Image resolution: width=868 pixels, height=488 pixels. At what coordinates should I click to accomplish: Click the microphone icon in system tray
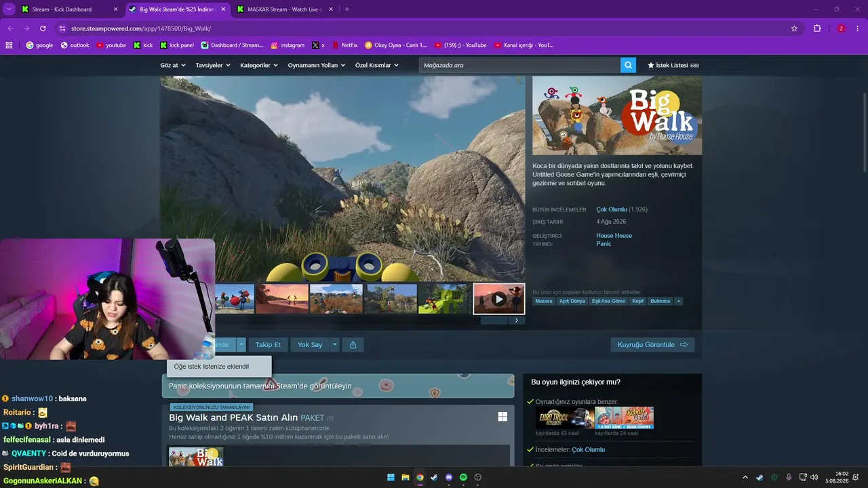(789, 478)
